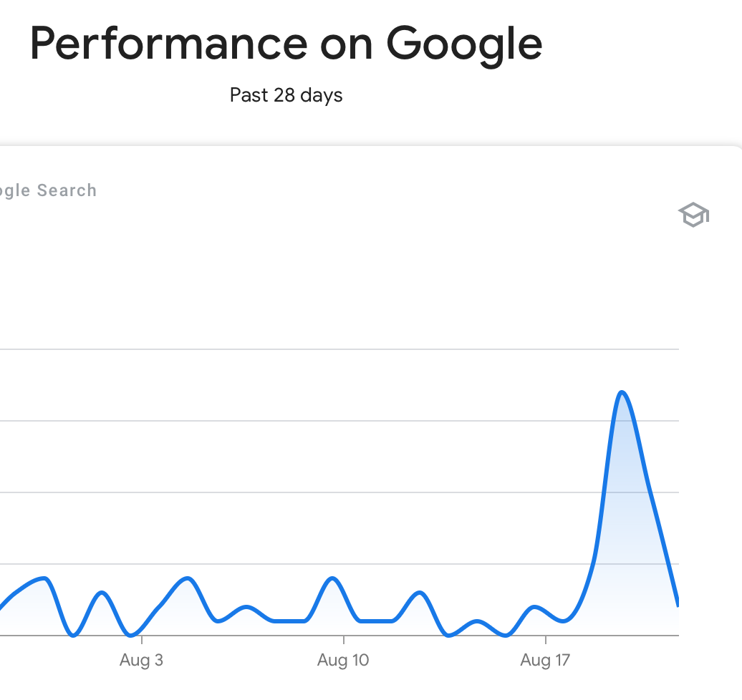The width and height of the screenshot is (742, 700).
Task: Click the line dip right before Aug 3
Action: pos(131,634)
